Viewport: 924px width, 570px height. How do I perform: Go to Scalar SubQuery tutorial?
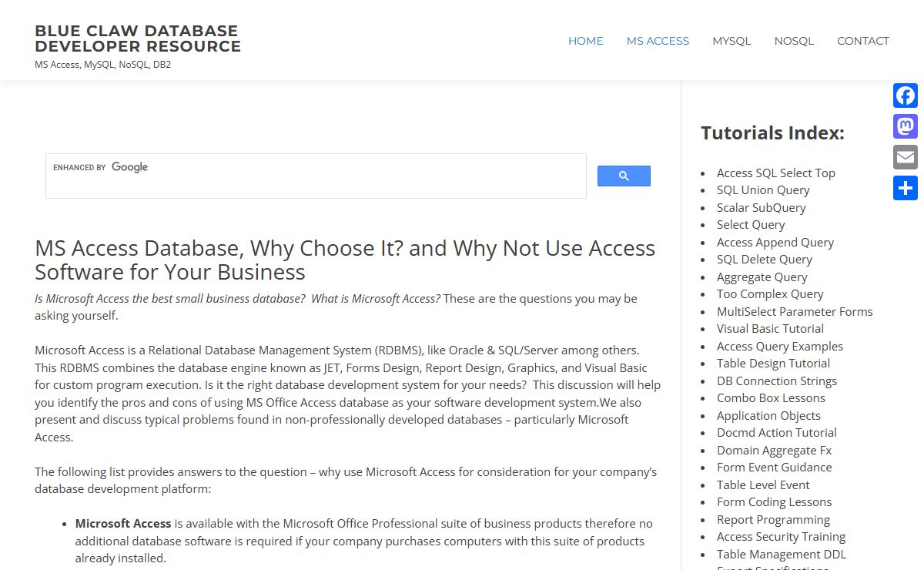(762, 207)
